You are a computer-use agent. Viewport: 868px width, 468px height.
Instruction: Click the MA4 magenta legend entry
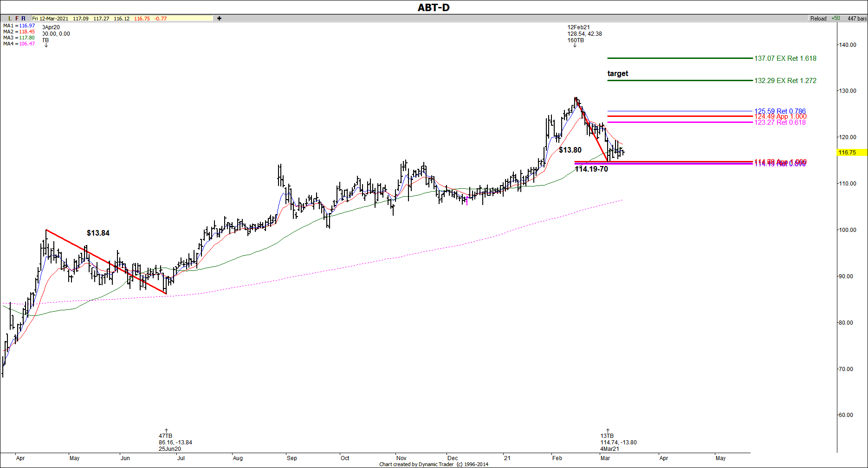19,44
